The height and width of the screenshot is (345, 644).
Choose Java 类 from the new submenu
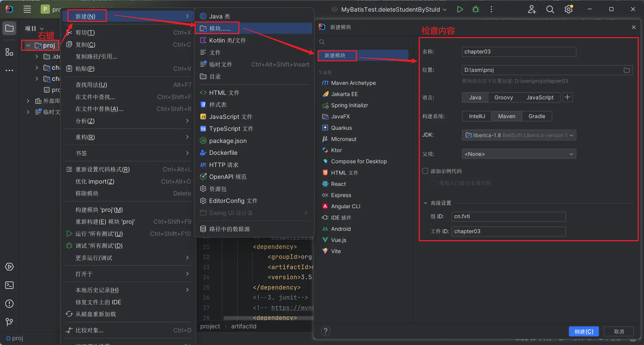point(254,16)
